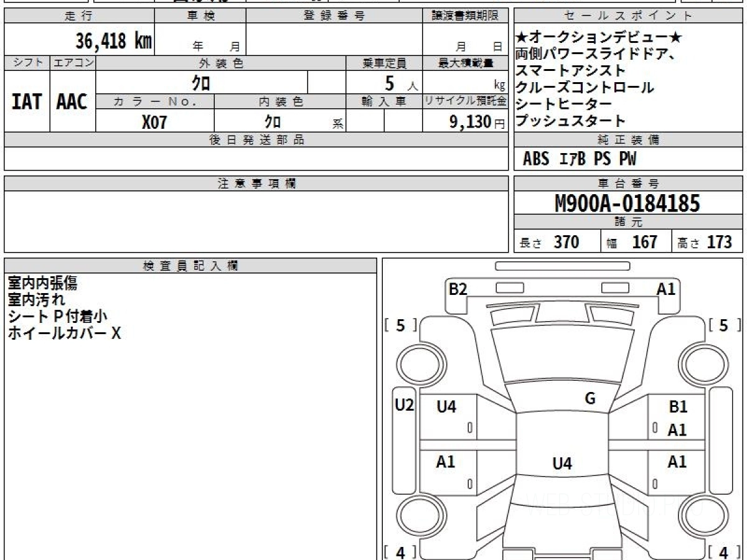Click the U4 mark on the roof panel

[x=562, y=464]
